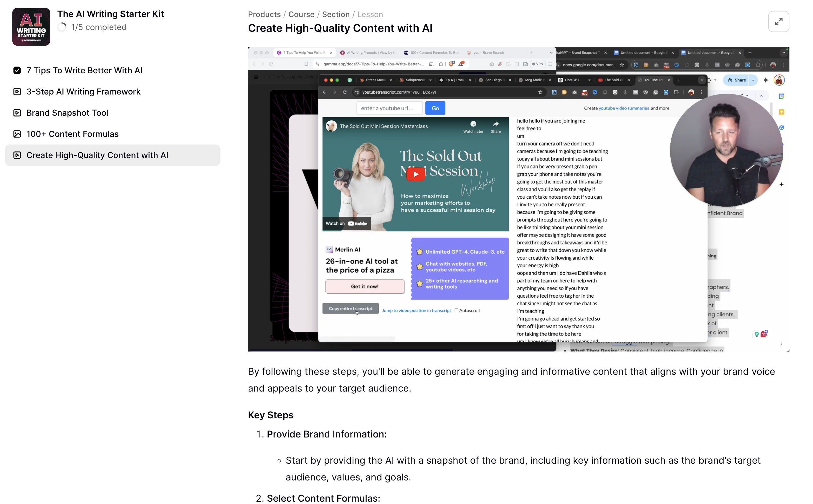This screenshot has height=504, width=813.
Task: Click the 3-Step AI Writing Framework video icon
Action: click(x=17, y=92)
